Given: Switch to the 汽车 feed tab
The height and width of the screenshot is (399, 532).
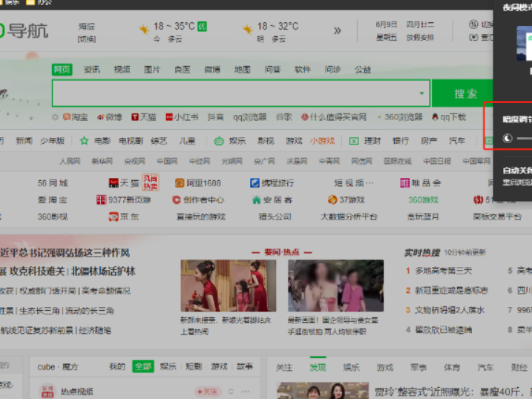Looking at the screenshot, I should (485, 367).
